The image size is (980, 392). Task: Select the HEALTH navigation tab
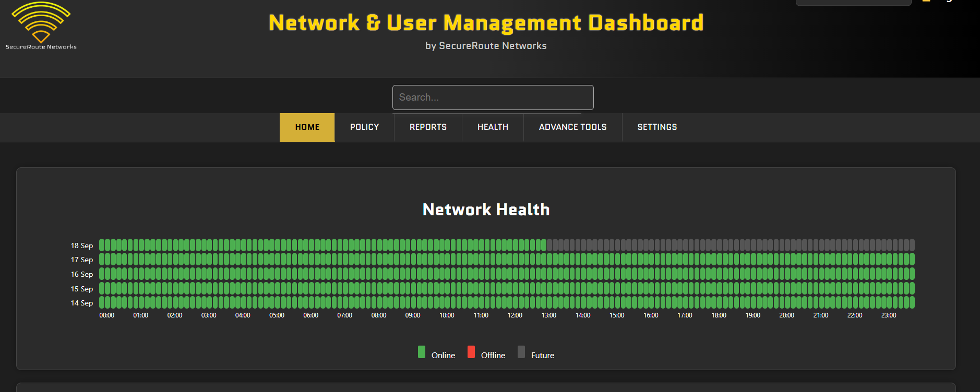pyautogui.click(x=493, y=127)
